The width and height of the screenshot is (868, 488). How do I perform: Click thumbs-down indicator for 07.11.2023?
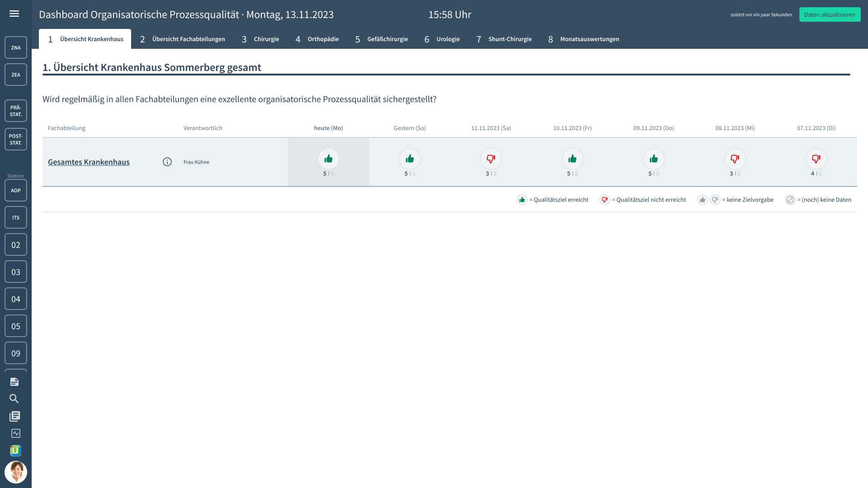tap(816, 159)
